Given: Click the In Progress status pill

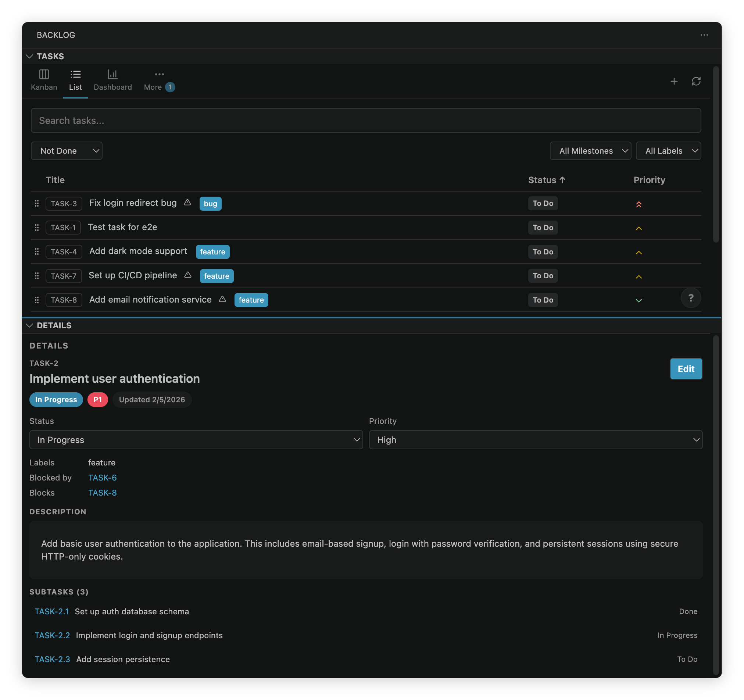Looking at the screenshot, I should point(56,399).
